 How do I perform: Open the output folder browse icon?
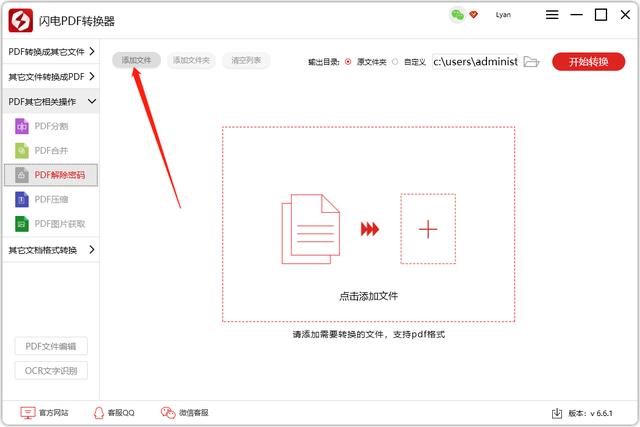coord(531,62)
